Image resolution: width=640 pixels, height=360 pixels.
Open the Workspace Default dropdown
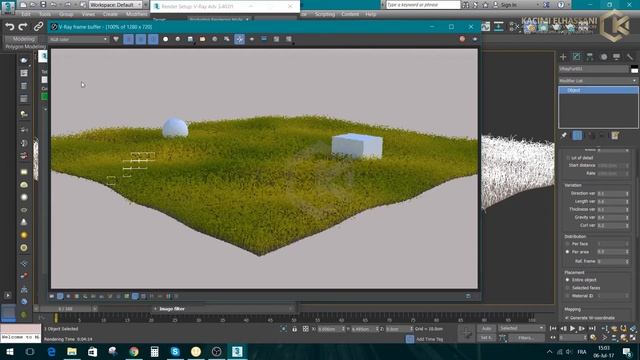point(116,5)
